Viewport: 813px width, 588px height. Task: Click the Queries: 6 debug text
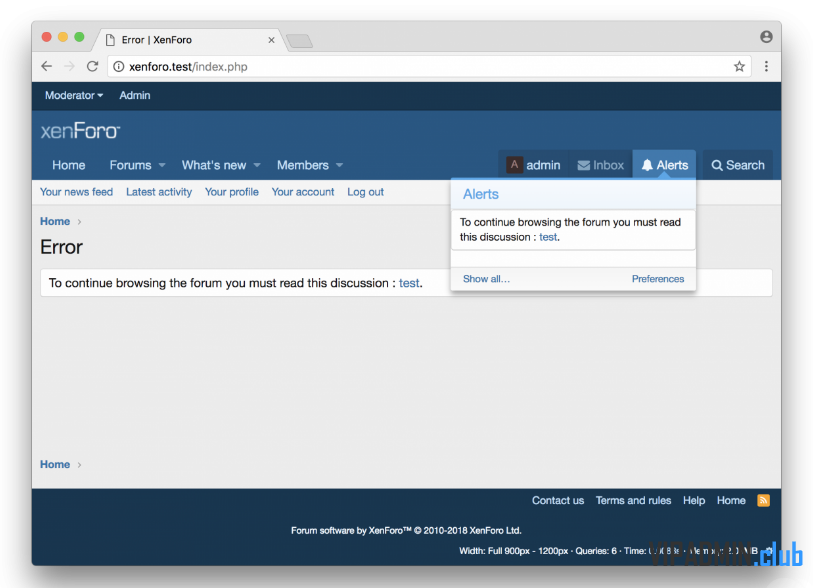596,551
